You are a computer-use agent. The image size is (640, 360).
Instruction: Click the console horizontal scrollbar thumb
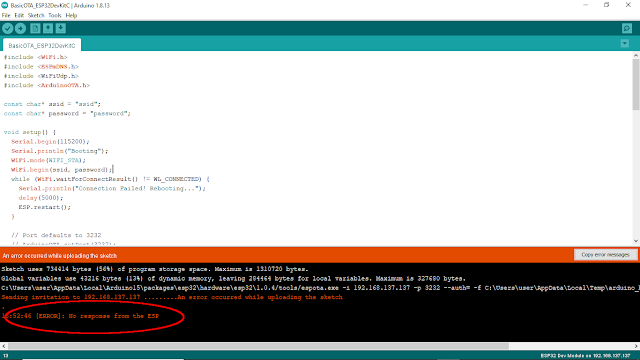click(258, 346)
